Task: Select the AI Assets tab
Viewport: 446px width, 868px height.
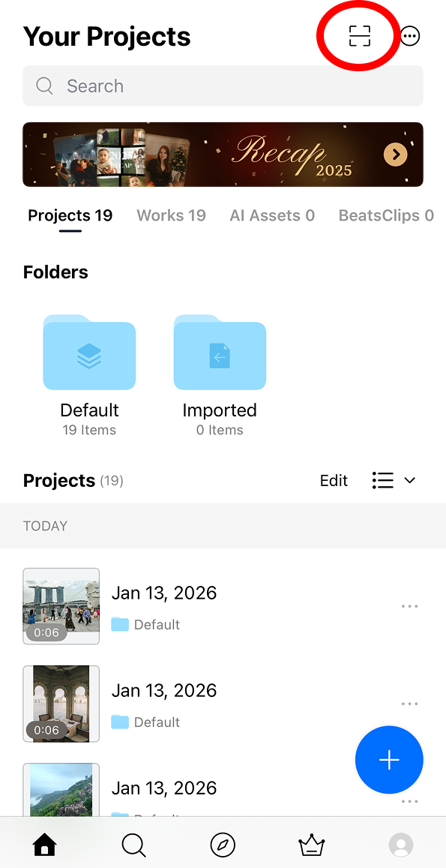Action: coord(272,215)
